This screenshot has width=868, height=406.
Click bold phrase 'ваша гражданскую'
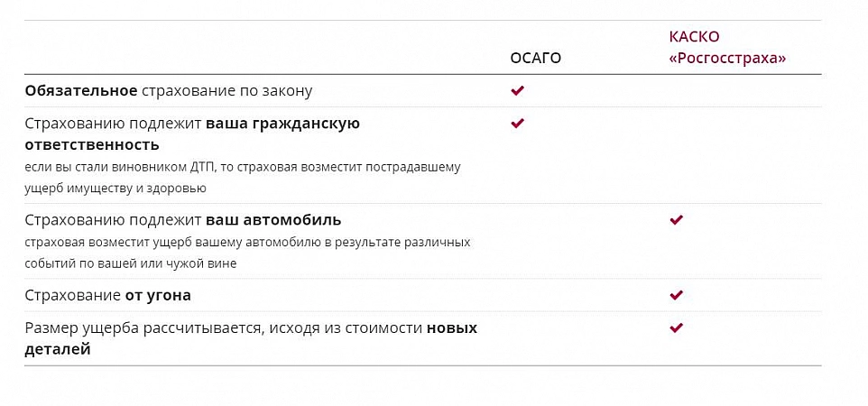click(283, 124)
